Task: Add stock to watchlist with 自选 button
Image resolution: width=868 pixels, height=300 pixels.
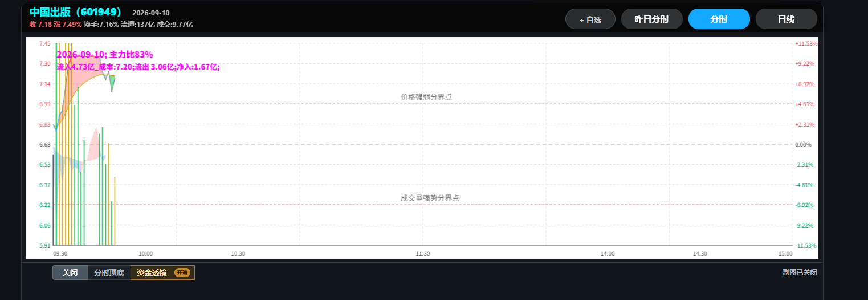Action: 590,19
